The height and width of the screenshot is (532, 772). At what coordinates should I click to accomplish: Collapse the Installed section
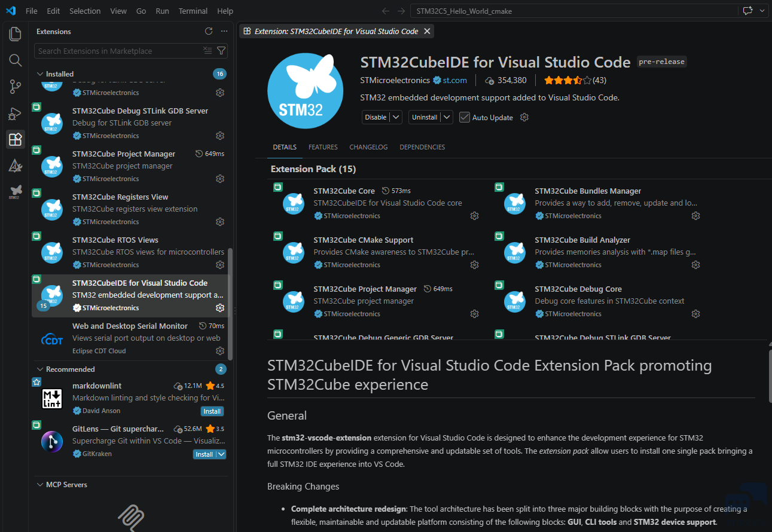pos(40,74)
